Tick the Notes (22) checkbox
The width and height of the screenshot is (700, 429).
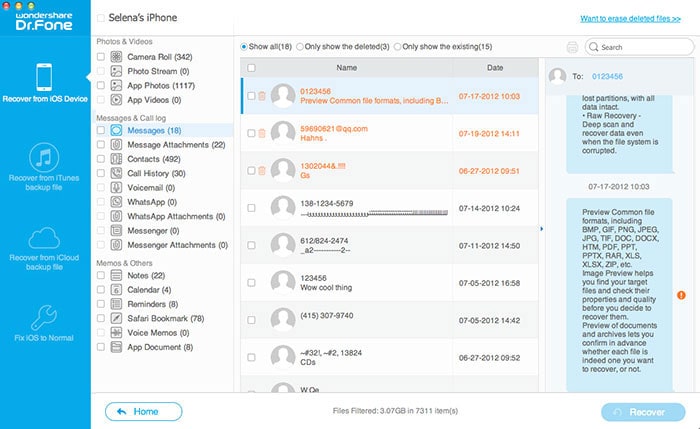click(101, 275)
